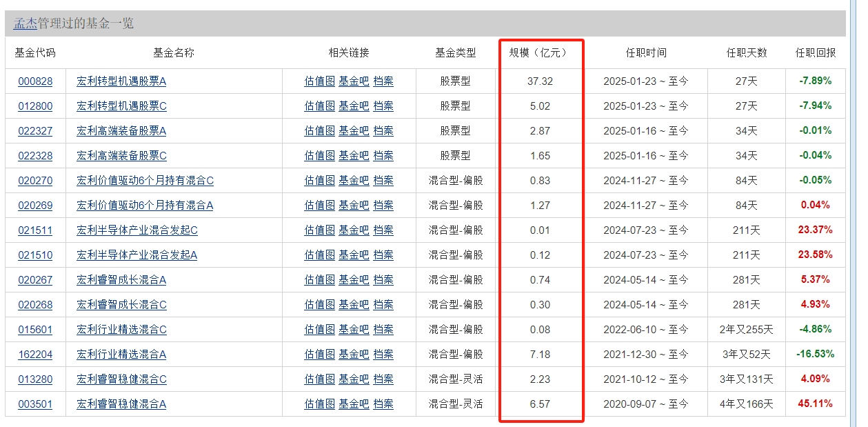Open fund code 020270
Image resolution: width=868 pixels, height=427 pixels.
pyautogui.click(x=35, y=181)
